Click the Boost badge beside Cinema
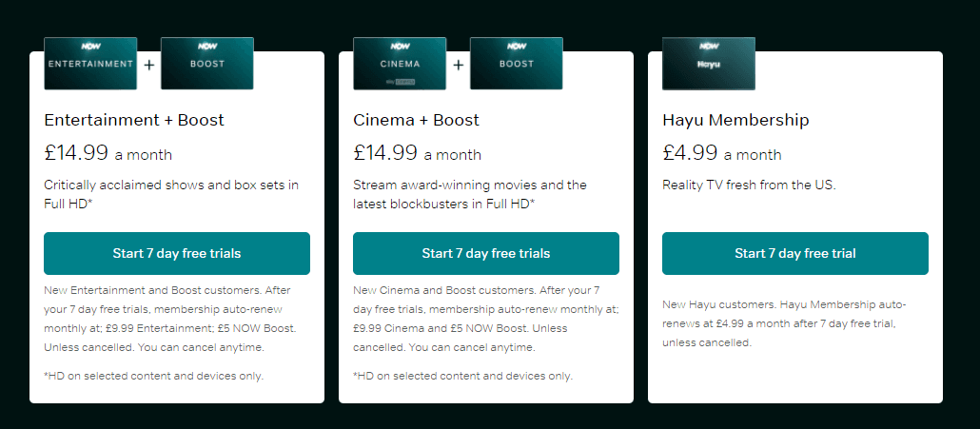The width and height of the screenshot is (980, 429). pos(517,64)
